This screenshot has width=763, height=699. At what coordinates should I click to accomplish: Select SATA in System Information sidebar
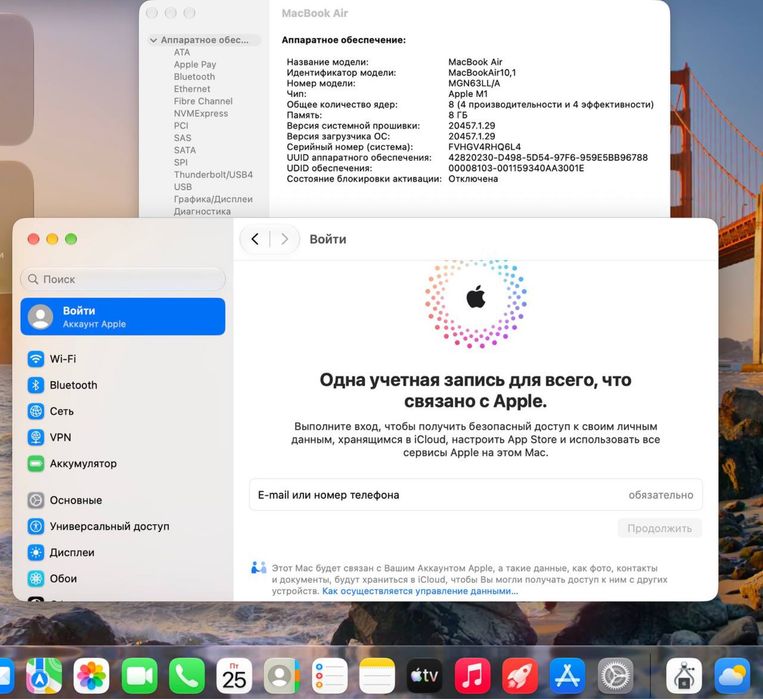click(184, 150)
